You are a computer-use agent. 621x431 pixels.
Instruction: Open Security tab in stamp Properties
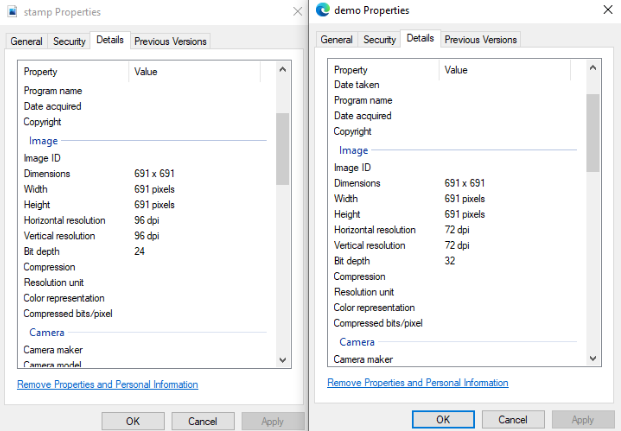tap(69, 41)
